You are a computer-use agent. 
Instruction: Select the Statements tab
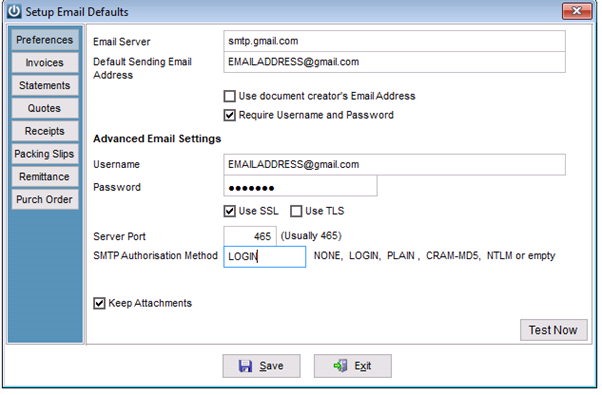[45, 85]
